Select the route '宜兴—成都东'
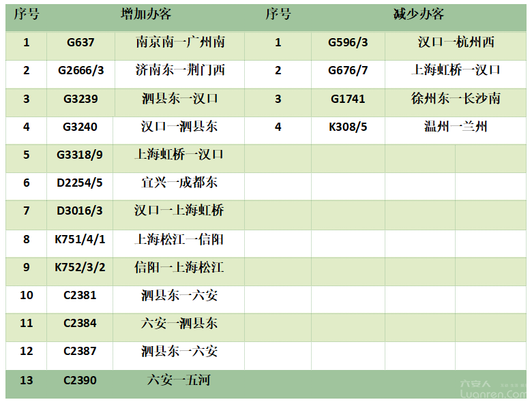Image resolution: width=532 pixels, height=402 pixels. [x=179, y=183]
